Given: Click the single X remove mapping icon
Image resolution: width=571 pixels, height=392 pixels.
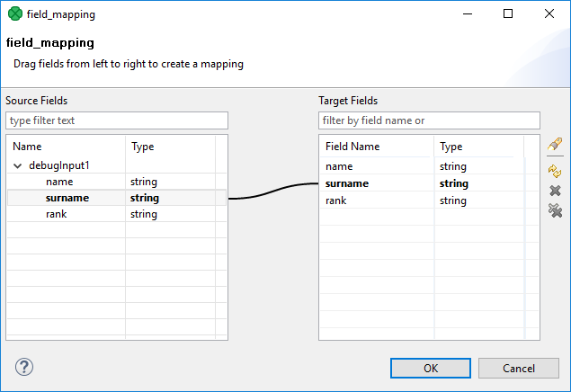Looking at the screenshot, I should tap(555, 191).
